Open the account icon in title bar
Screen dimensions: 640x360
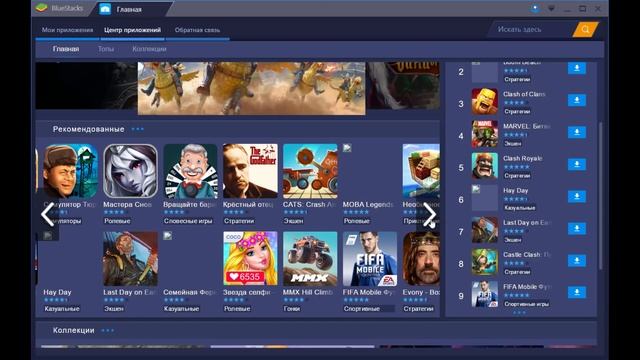(x=535, y=9)
